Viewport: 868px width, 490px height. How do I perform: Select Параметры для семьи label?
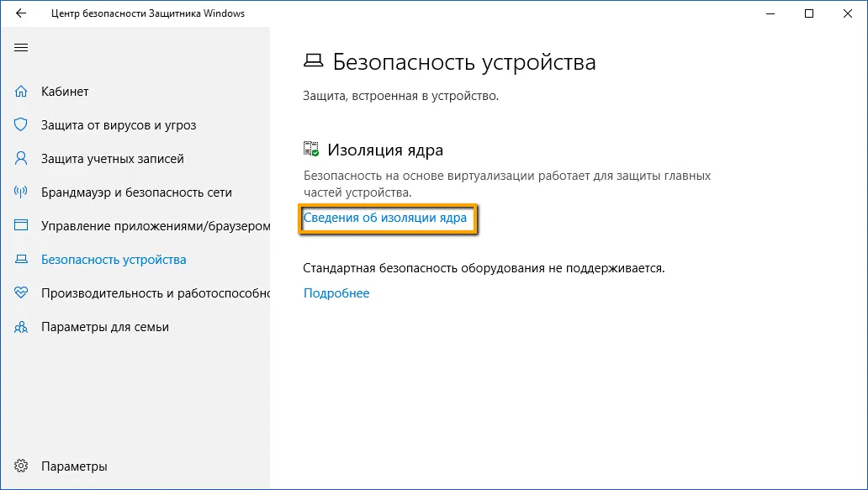point(105,327)
